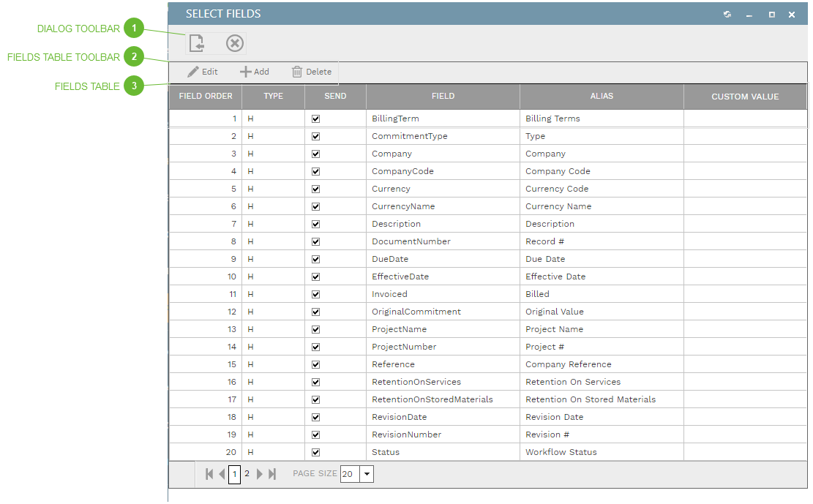Click the export document icon on dialog toolbar

pos(196,43)
